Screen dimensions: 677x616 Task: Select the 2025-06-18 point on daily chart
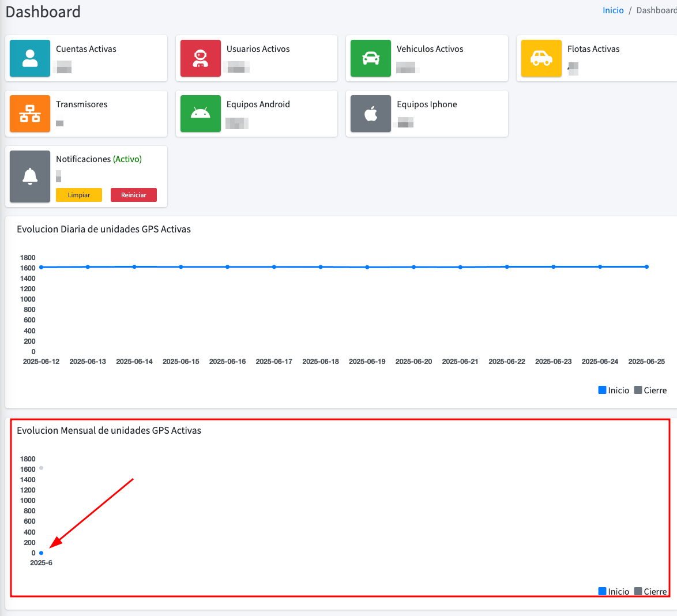pos(321,267)
